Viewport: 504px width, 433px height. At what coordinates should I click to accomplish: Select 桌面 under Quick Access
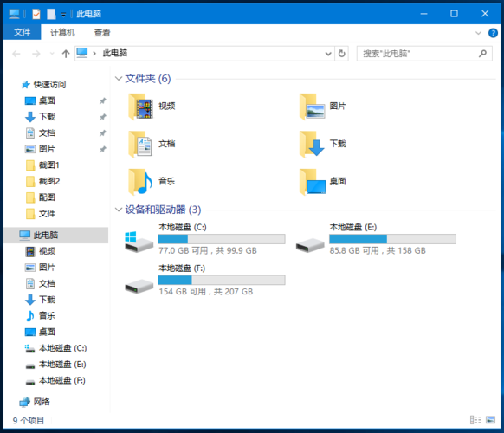pos(41,101)
